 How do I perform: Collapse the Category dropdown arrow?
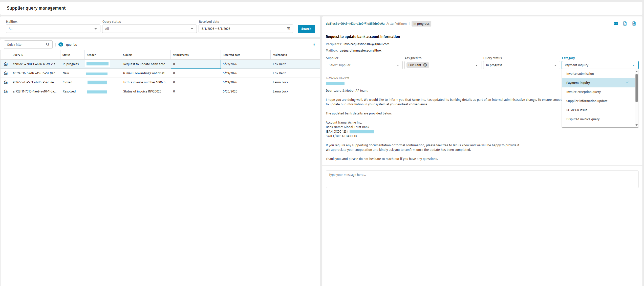click(x=633, y=65)
